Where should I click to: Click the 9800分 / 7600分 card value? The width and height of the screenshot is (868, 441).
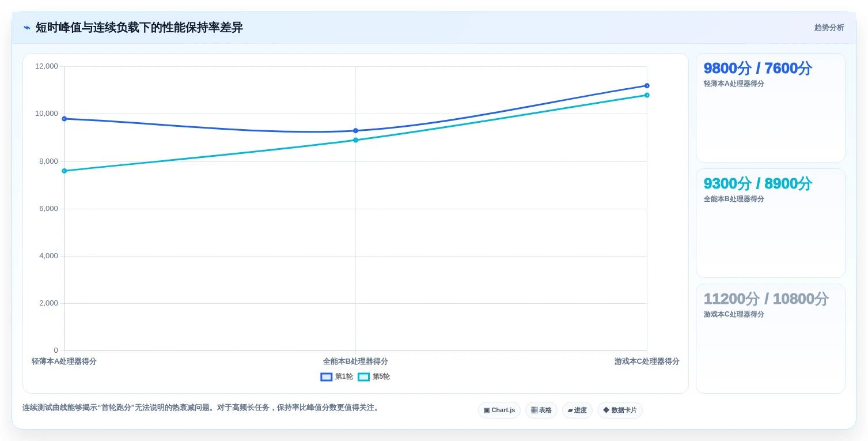tap(757, 69)
